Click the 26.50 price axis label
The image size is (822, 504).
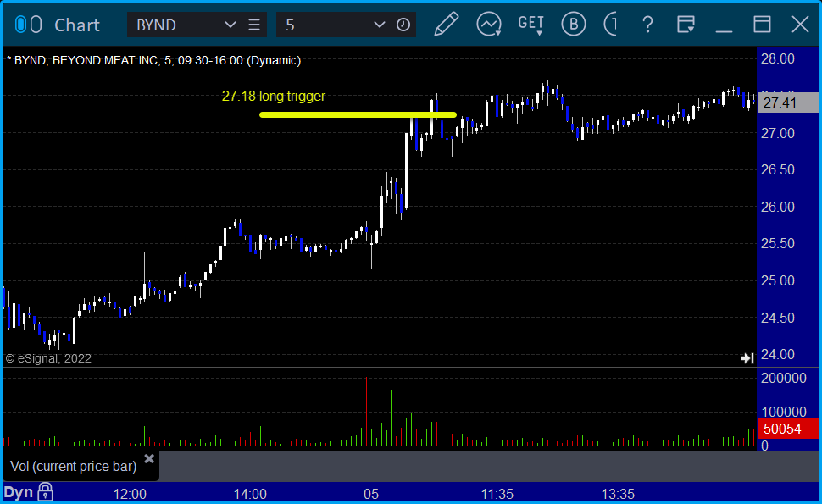click(778, 169)
